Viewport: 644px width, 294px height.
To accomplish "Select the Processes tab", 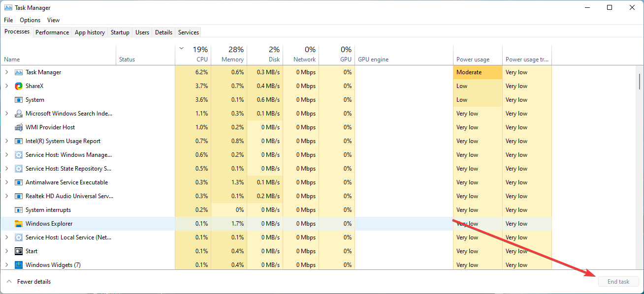I will [17, 31].
